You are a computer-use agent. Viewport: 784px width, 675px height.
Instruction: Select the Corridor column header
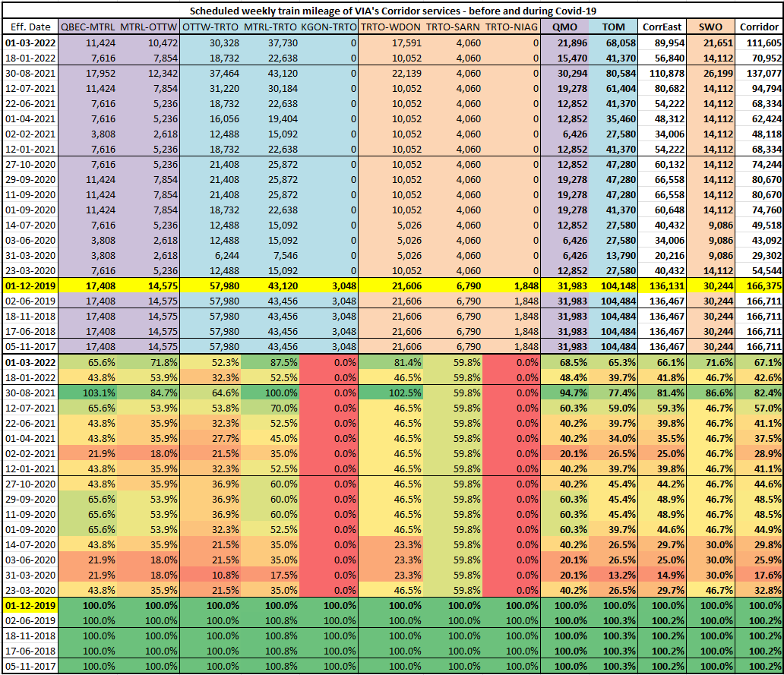(x=760, y=27)
